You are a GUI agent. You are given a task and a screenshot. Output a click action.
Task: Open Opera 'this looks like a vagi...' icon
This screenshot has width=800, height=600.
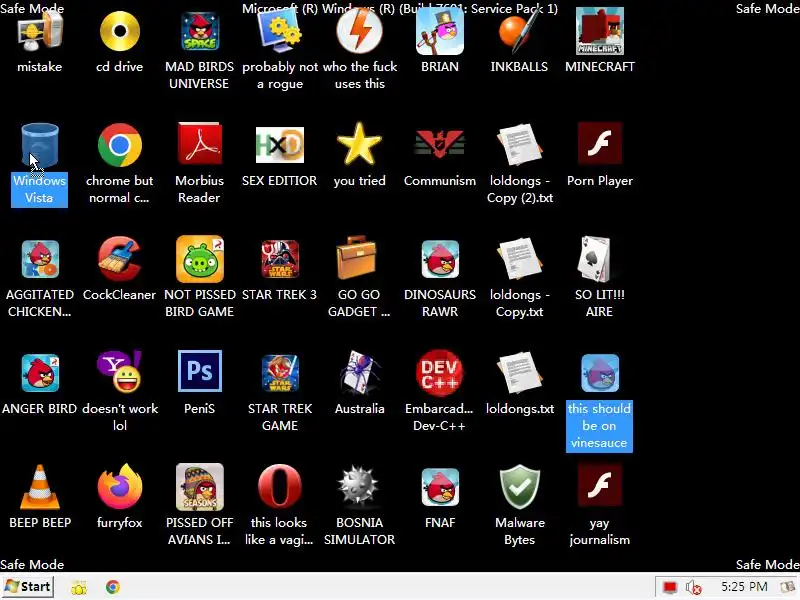pos(280,487)
